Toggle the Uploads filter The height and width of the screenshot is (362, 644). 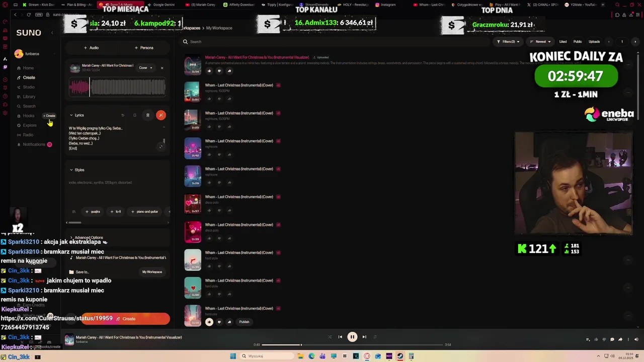click(594, 42)
